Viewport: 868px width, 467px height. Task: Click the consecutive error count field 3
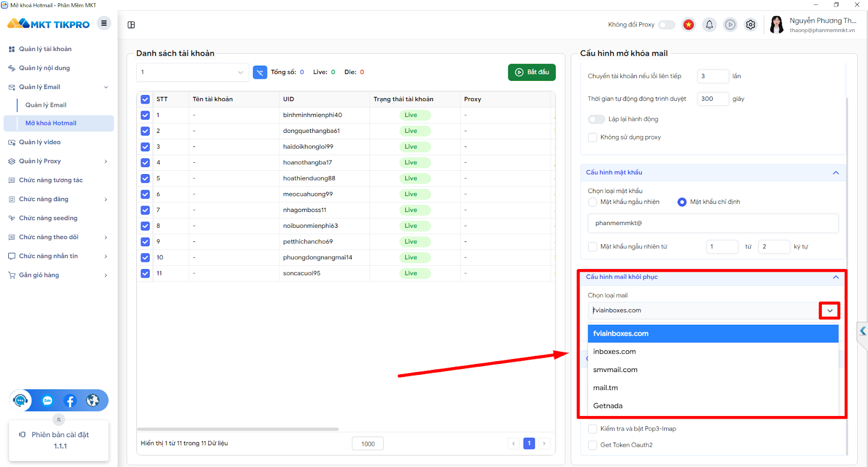(713, 76)
